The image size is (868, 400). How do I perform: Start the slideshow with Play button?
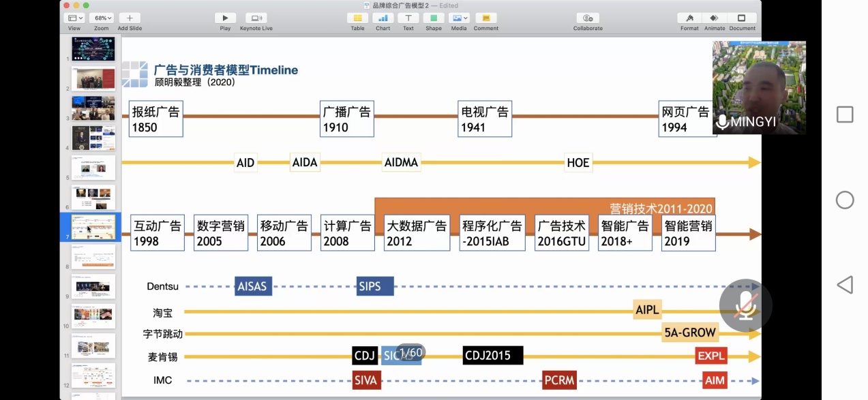(x=225, y=18)
